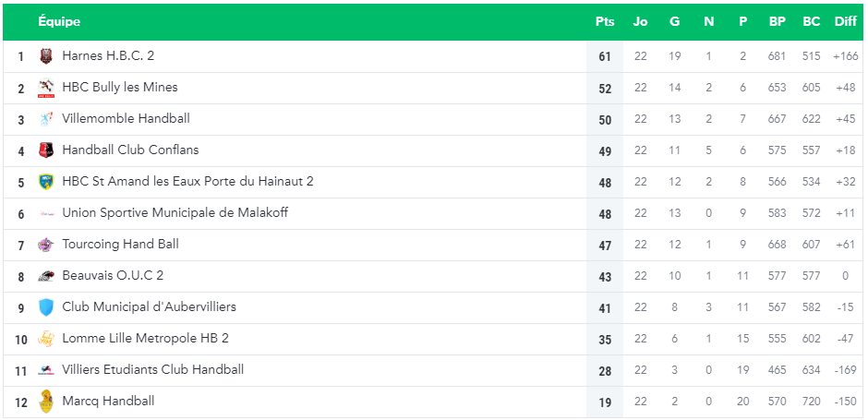Click the Club Municipal d'Aubervilliers blue shield
The width and height of the screenshot is (868, 420).
(x=46, y=307)
